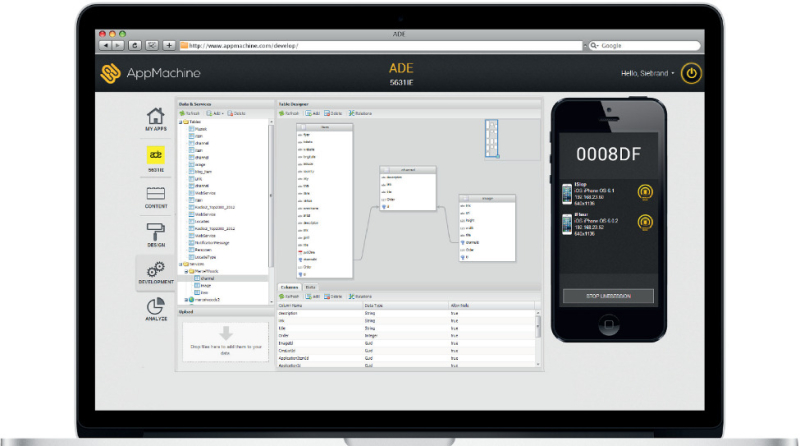This screenshot has height=446, width=800.
Task: Click the Data Type column header
Action: click(x=406, y=306)
